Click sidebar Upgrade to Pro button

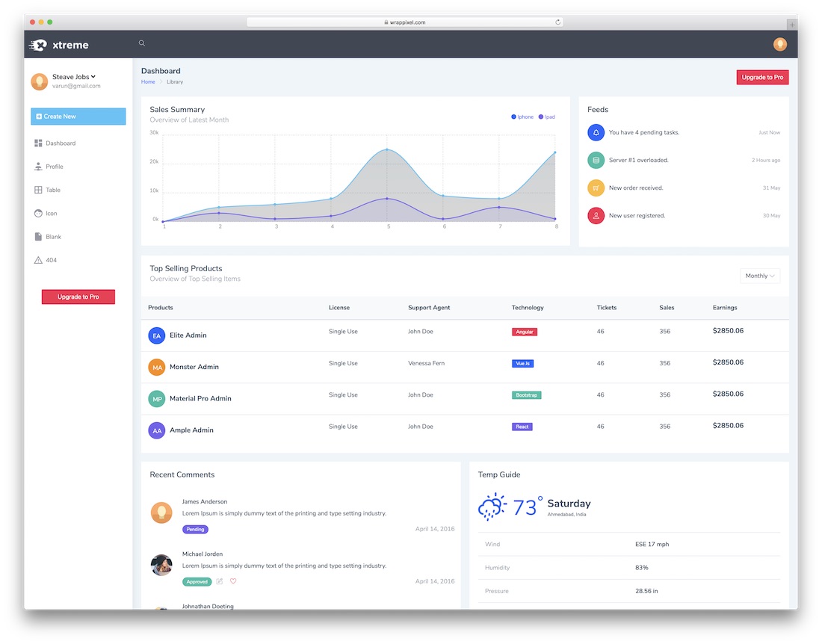point(78,297)
